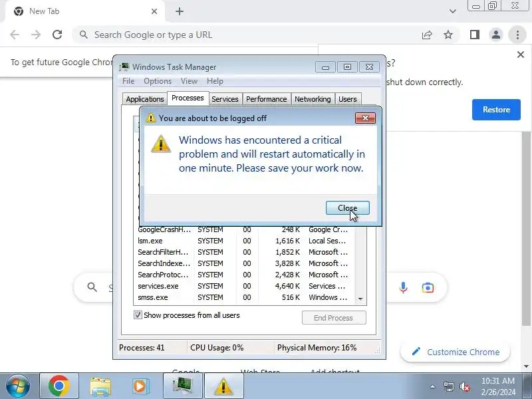This screenshot has height=399, width=532.
Task: Click Task Manager taskbar icon
Action: click(x=183, y=386)
